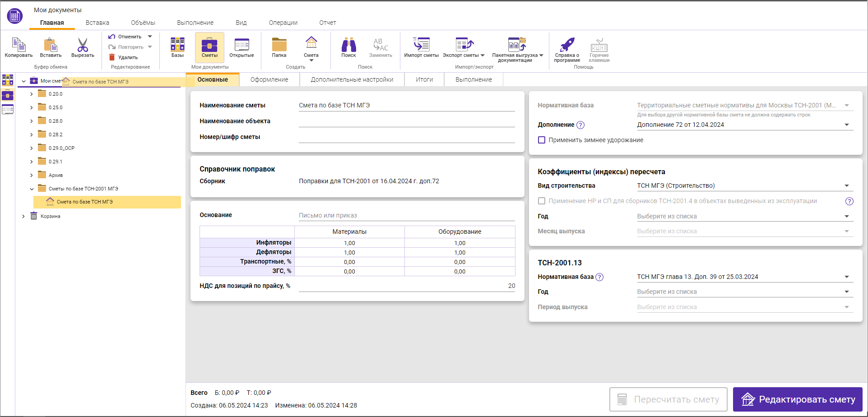Open the Дополнение 72 dropdown
Image resolution: width=868 pixels, height=417 pixels.
point(745,125)
